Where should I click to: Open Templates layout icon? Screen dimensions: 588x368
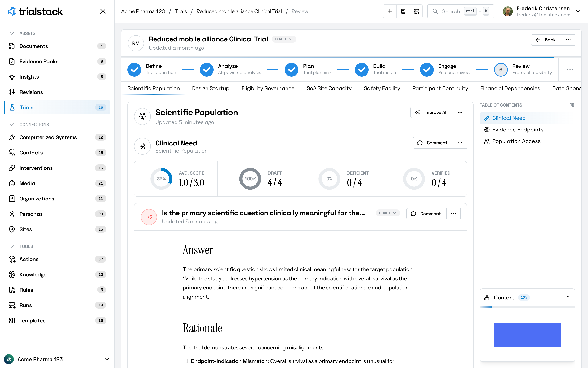coord(12,321)
